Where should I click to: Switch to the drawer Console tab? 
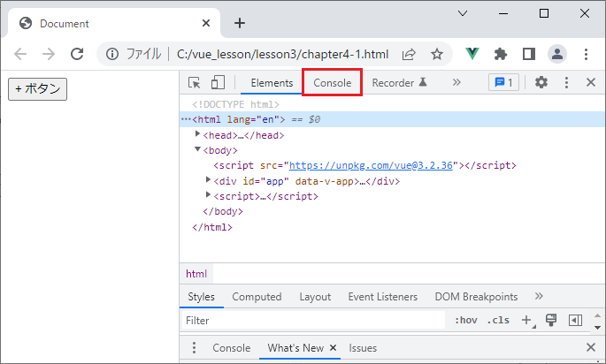pos(231,348)
